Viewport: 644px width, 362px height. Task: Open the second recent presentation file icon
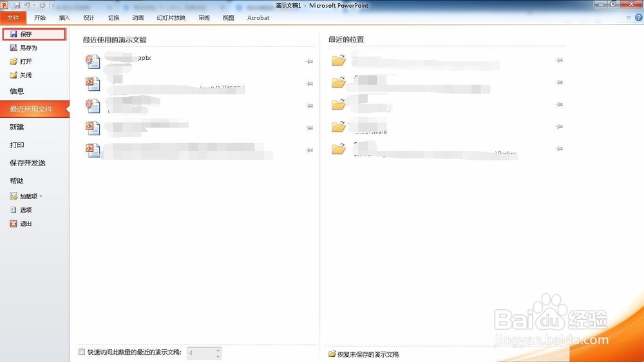pyautogui.click(x=92, y=84)
